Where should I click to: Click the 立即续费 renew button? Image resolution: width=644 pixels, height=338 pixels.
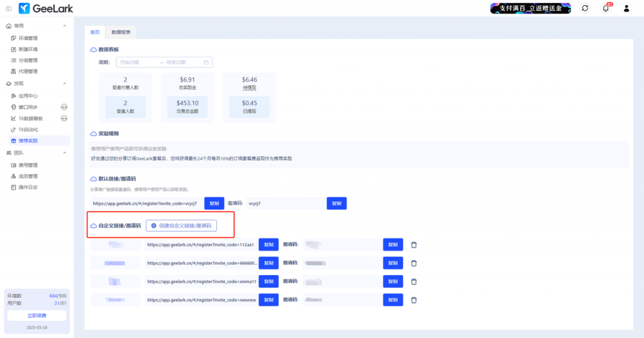click(x=36, y=315)
